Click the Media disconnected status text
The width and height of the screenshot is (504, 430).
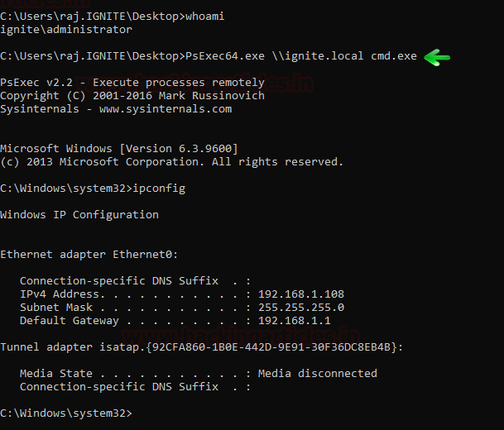tap(317, 374)
